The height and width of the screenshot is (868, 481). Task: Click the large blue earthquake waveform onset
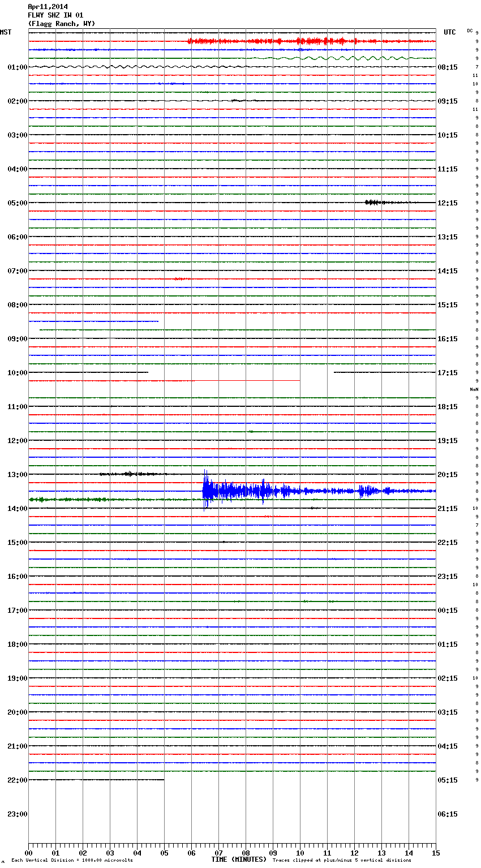coord(206,491)
